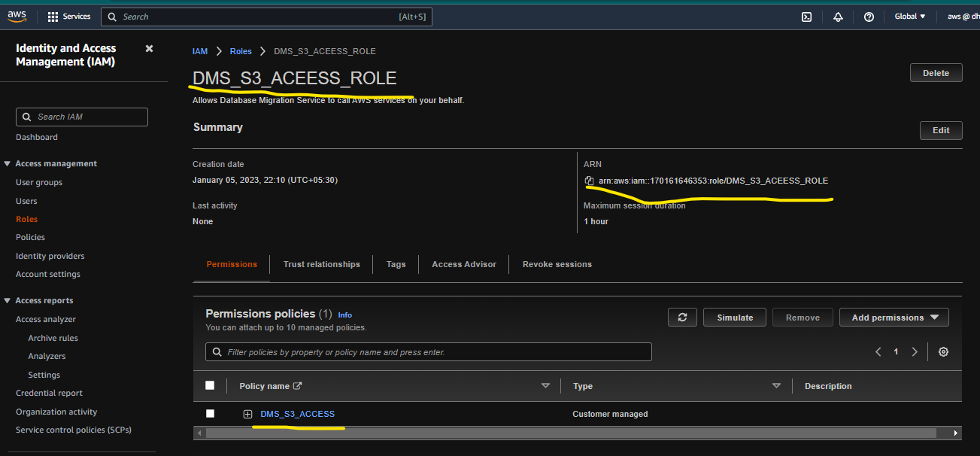Open the Tags tab

pyautogui.click(x=396, y=264)
